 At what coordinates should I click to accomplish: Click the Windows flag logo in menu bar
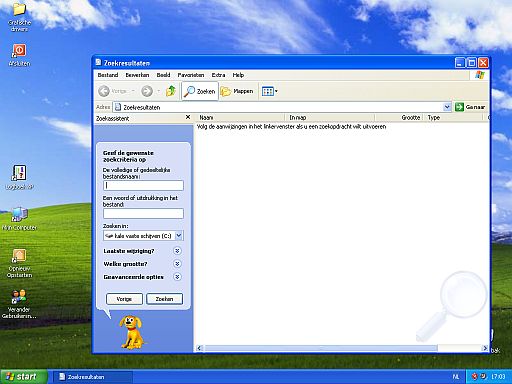point(480,75)
